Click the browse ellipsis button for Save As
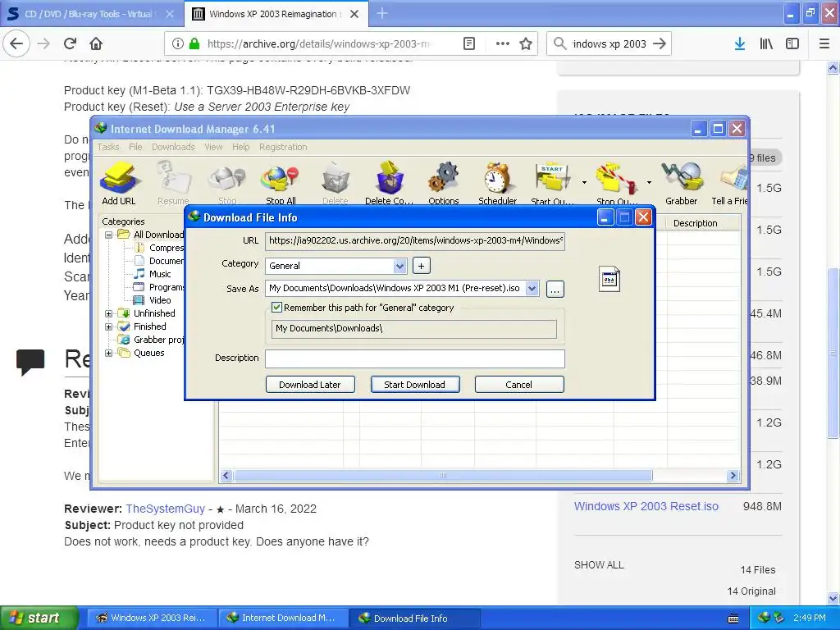 (555, 290)
